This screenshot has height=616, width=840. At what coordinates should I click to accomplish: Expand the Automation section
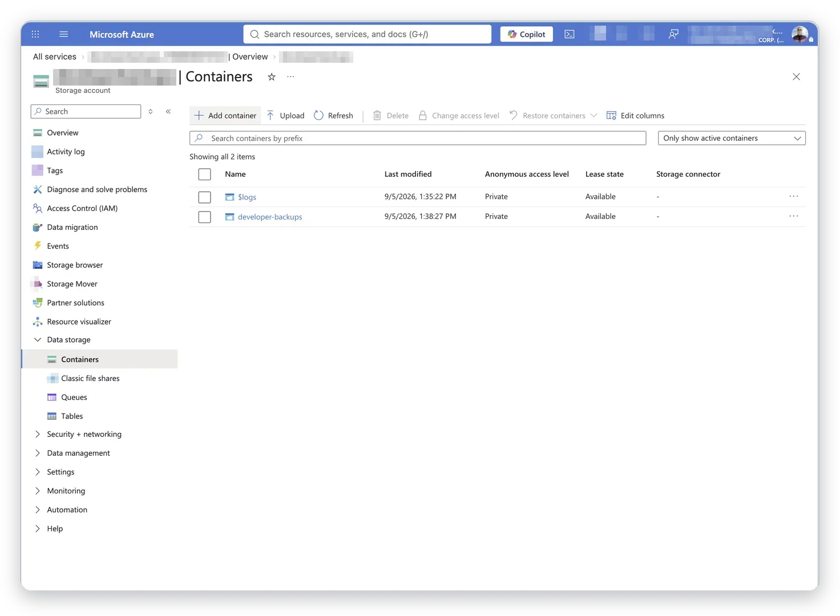click(x=38, y=509)
